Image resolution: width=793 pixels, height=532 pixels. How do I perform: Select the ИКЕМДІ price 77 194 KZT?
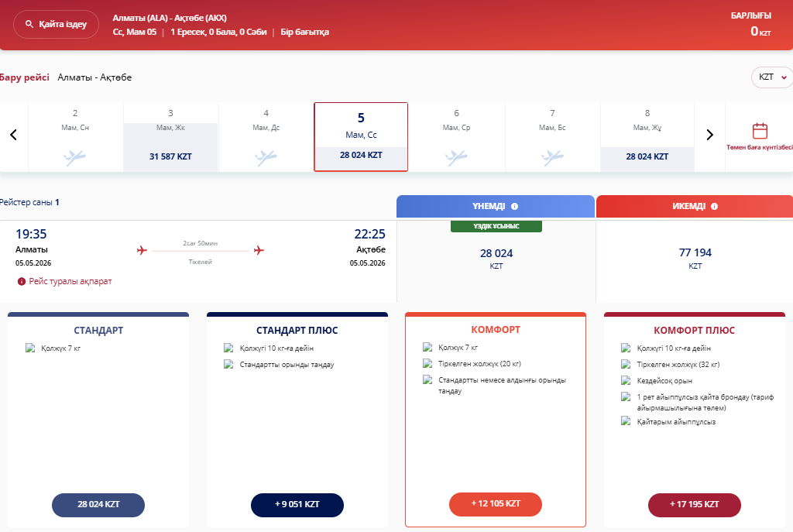click(695, 258)
